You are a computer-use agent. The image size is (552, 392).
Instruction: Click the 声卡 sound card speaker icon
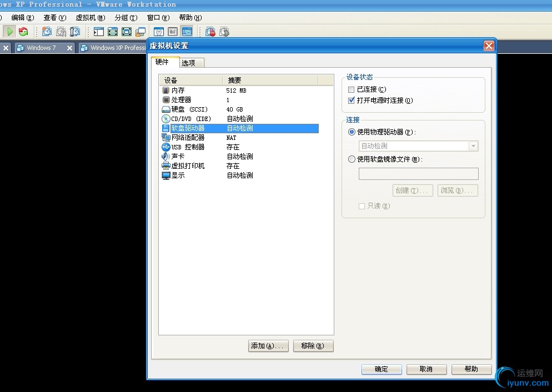coord(166,157)
